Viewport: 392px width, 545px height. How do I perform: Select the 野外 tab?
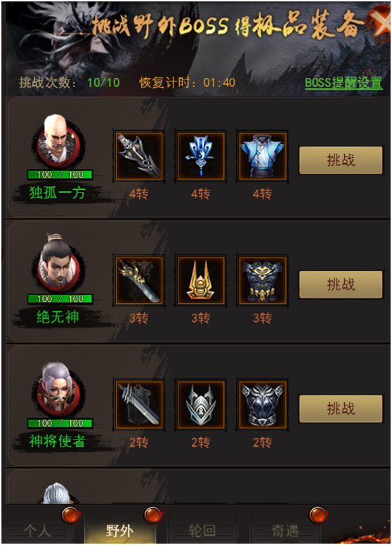tap(120, 530)
